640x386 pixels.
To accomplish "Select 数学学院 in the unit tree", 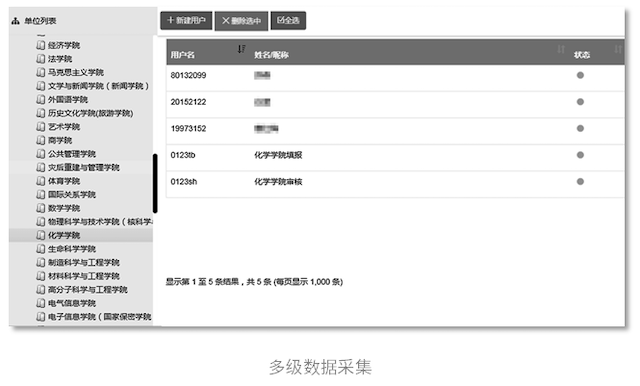I will point(64,208).
